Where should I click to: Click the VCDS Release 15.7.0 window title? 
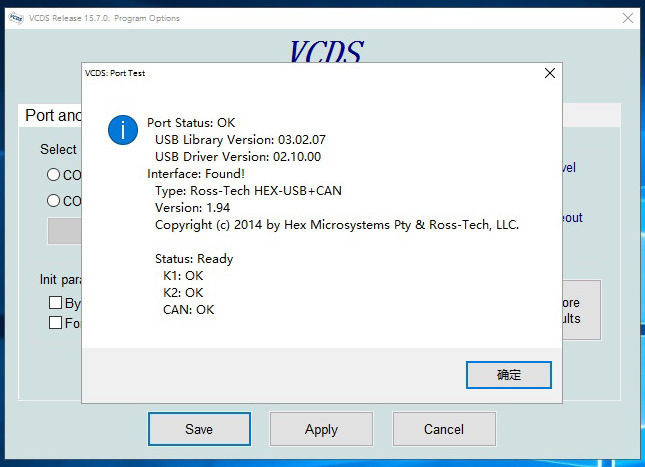(104, 18)
